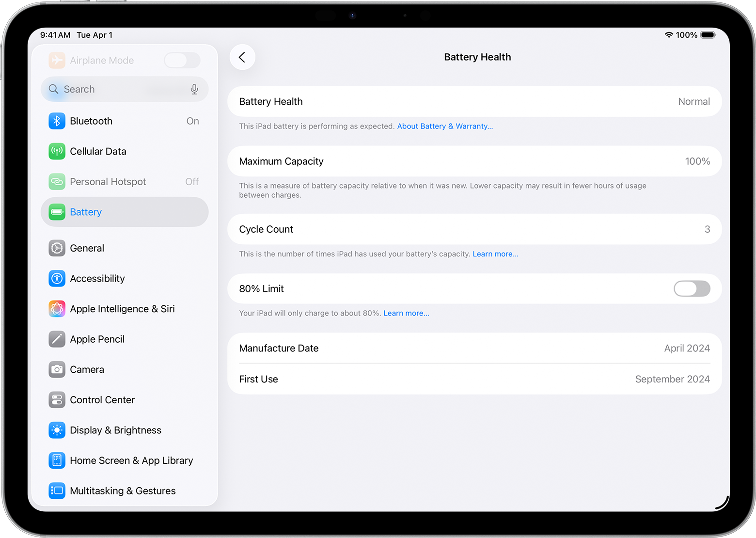Toggle Airplane Mode on
756x538 pixels.
pyautogui.click(x=182, y=60)
